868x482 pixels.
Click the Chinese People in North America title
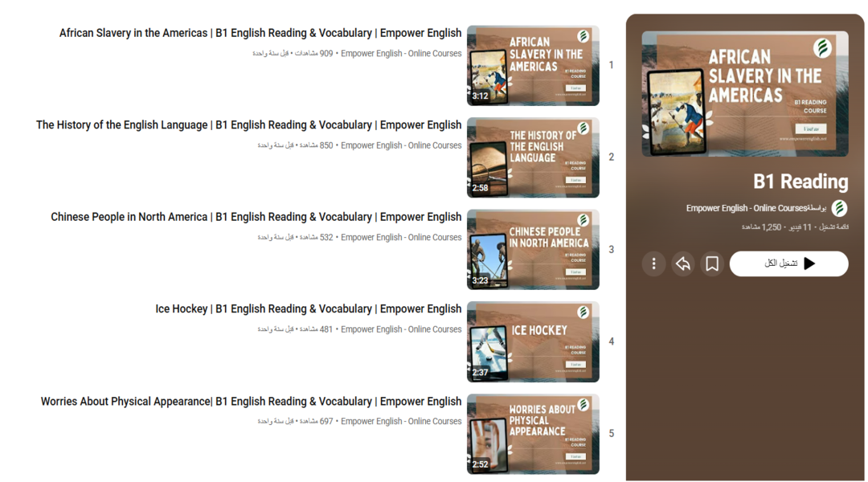click(256, 217)
